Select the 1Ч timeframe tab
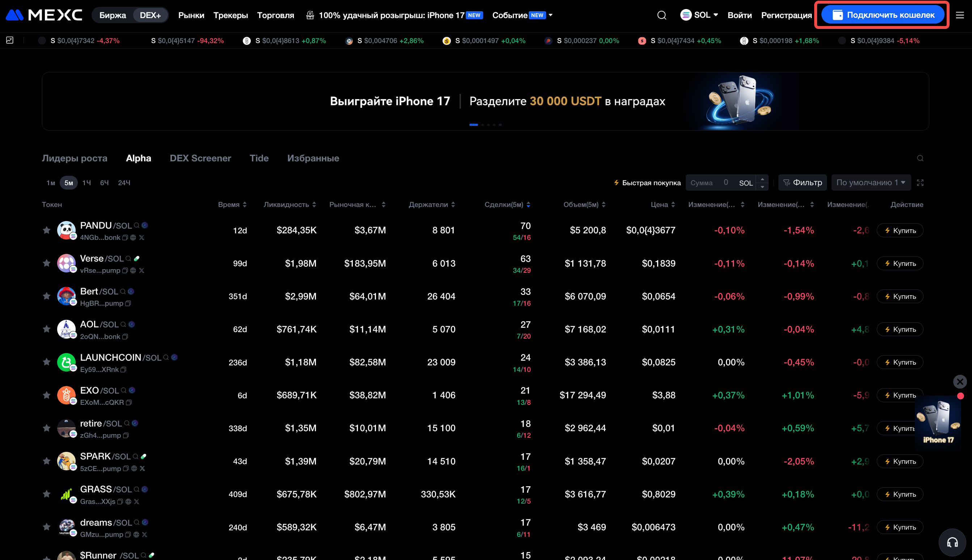The height and width of the screenshot is (560, 972). point(86,183)
